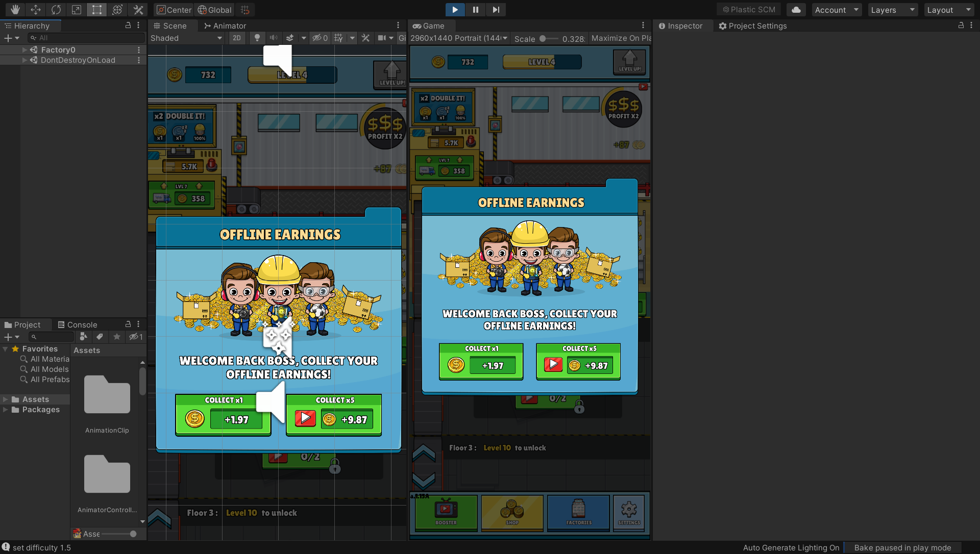980x554 pixels.
Task: Adjust the Game view Scale slider
Action: point(549,38)
